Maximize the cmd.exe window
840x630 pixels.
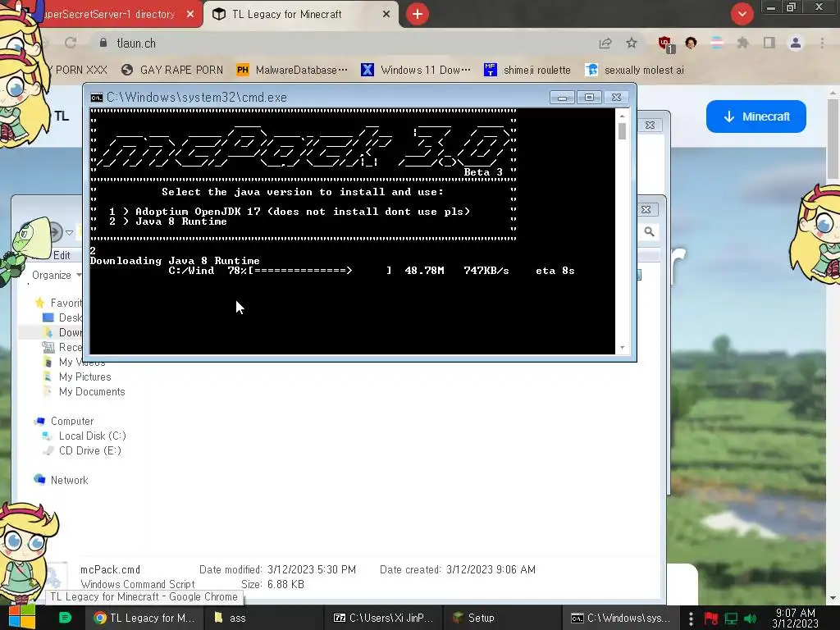pyautogui.click(x=589, y=97)
